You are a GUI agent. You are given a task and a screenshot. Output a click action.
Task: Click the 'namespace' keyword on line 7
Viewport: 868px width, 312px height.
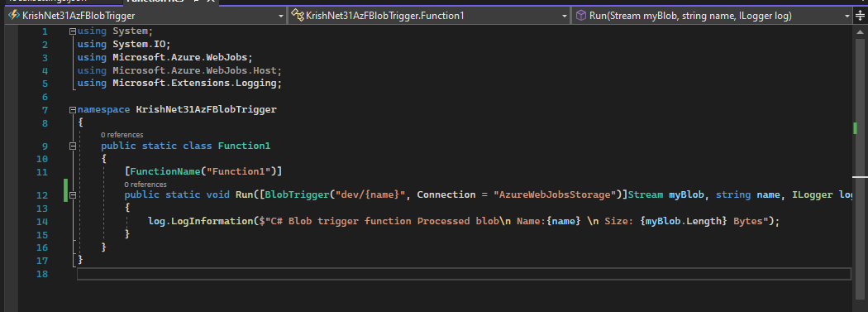click(x=103, y=110)
